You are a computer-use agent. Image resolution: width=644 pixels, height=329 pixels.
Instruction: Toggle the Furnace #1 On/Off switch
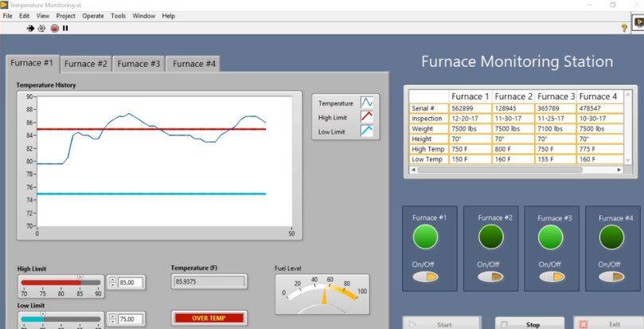pyautogui.click(x=426, y=276)
